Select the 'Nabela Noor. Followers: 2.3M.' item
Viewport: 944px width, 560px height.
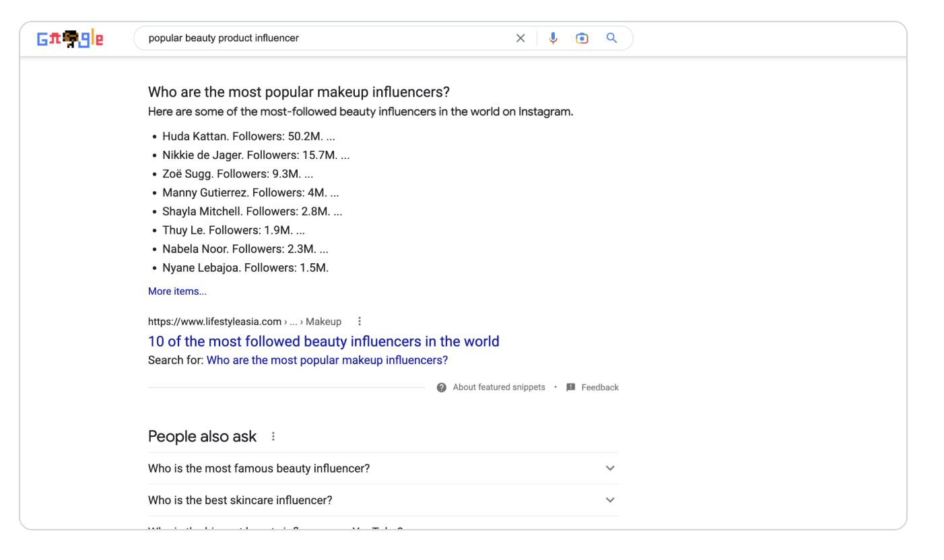[245, 249]
